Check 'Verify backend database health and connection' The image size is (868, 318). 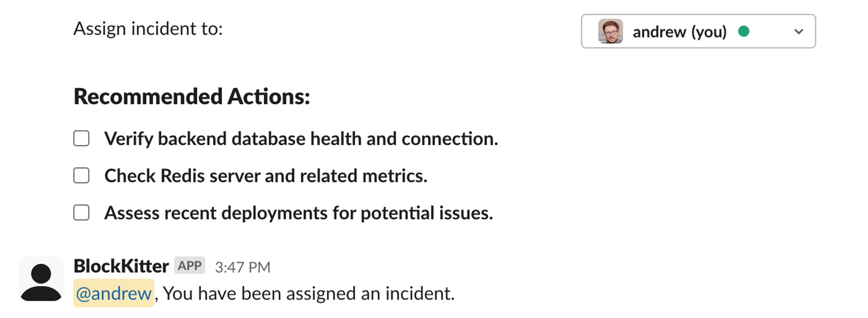coord(81,139)
